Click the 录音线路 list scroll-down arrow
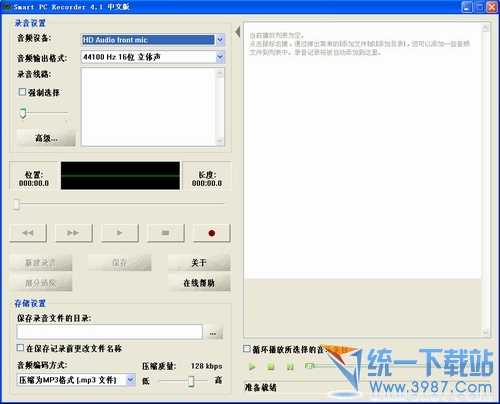The image size is (500, 404). tap(220, 141)
